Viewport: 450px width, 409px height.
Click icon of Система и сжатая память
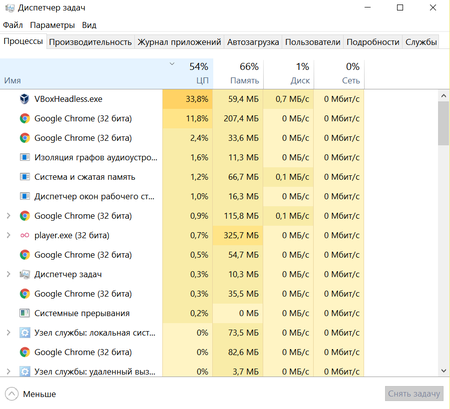(x=24, y=177)
